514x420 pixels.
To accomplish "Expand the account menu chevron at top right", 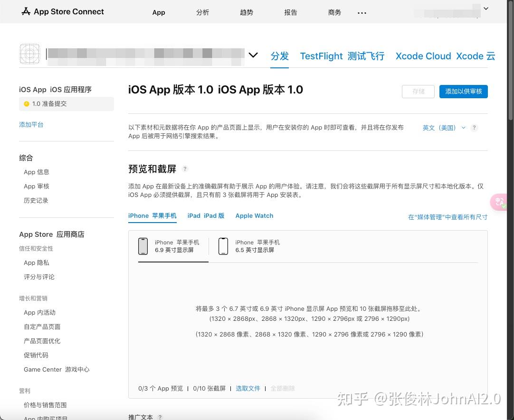I will pyautogui.click(x=485, y=9).
